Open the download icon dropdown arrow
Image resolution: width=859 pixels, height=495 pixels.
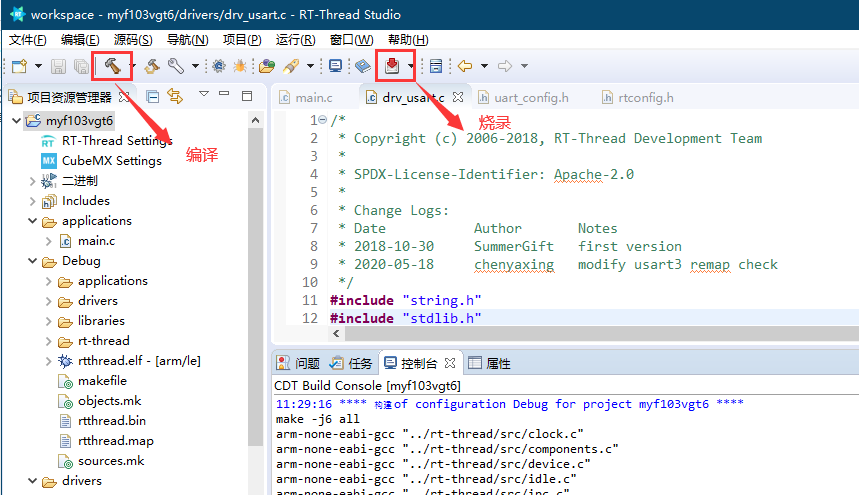(410, 66)
